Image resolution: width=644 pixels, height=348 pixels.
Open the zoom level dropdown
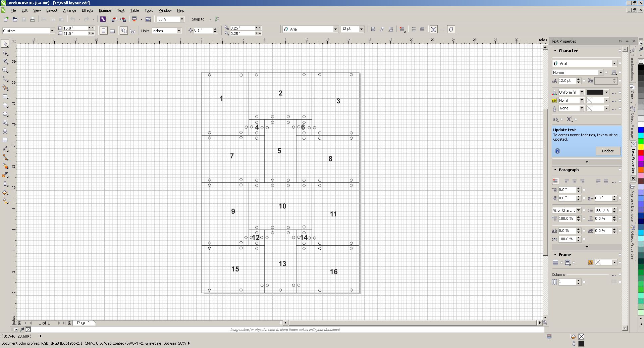tap(181, 19)
